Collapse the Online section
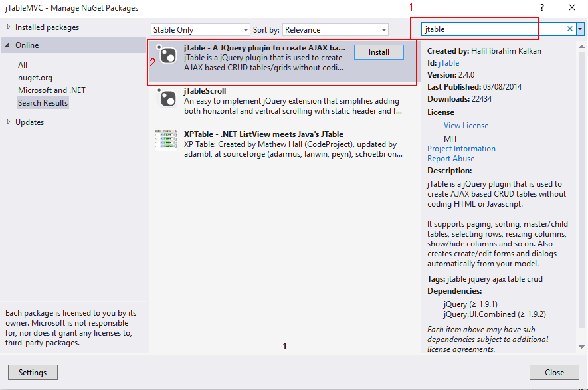Viewport: 588px width, 390px height. coord(8,45)
